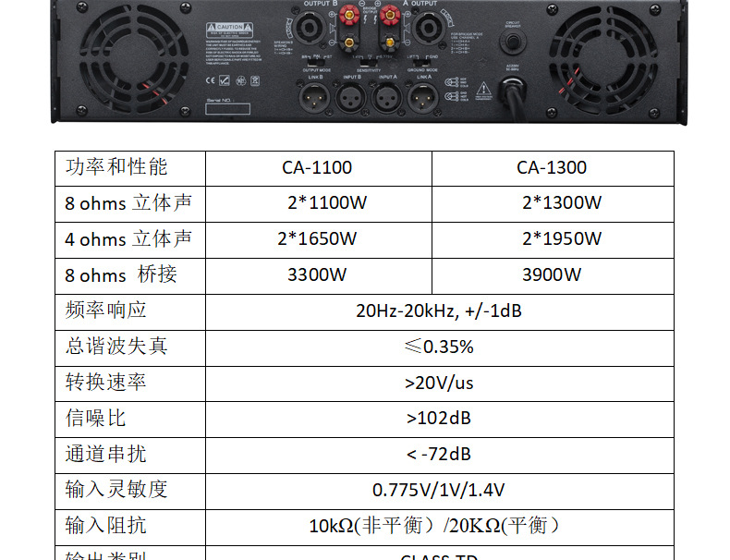Screen dimensions: 730x560
Task: Click the Input B XLR socket
Action: 351,95
